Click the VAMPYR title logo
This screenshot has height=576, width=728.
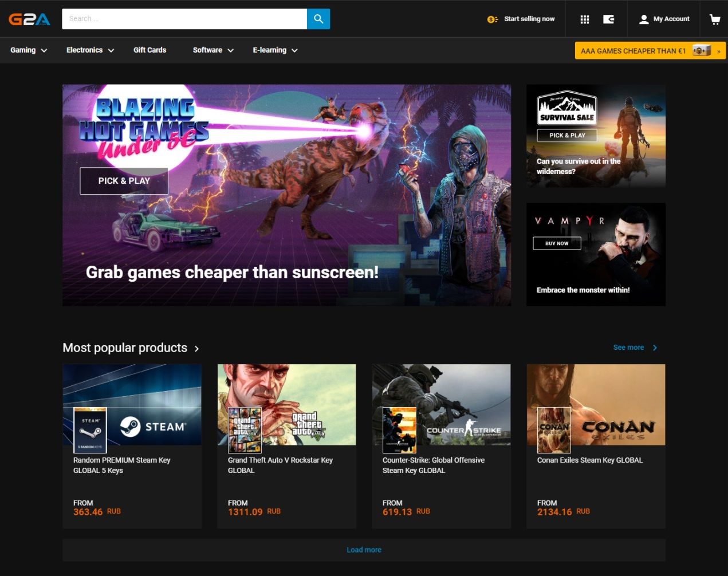569,221
